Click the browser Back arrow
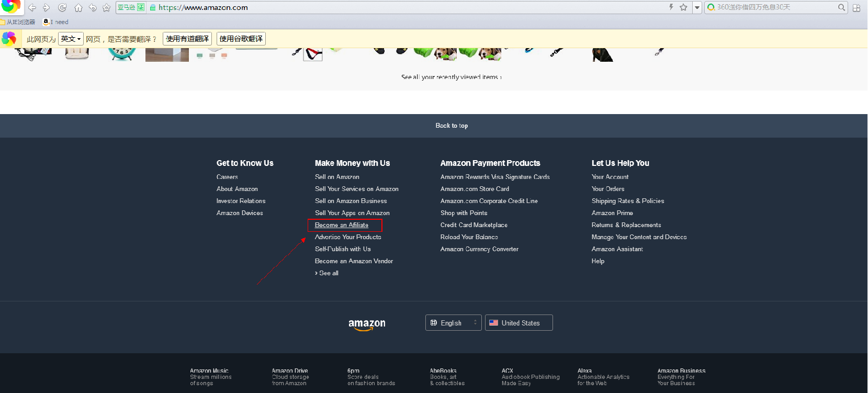Viewport: 868px width, 393px height. [x=32, y=7]
